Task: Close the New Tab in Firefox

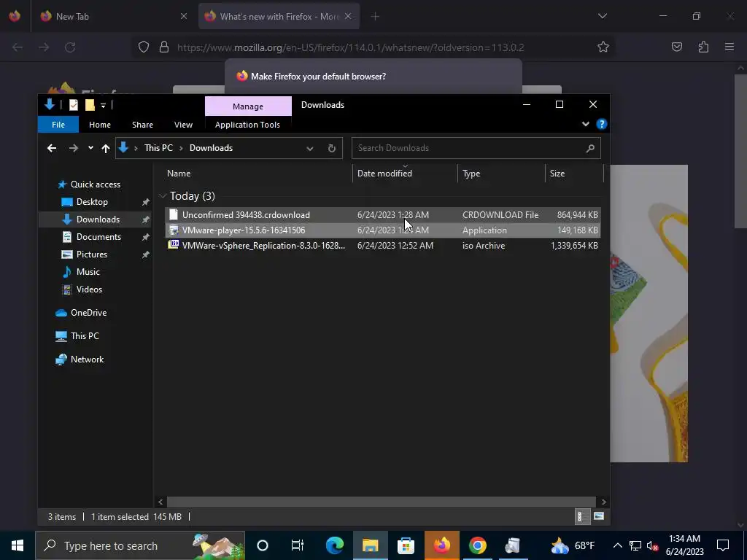Action: click(x=184, y=16)
